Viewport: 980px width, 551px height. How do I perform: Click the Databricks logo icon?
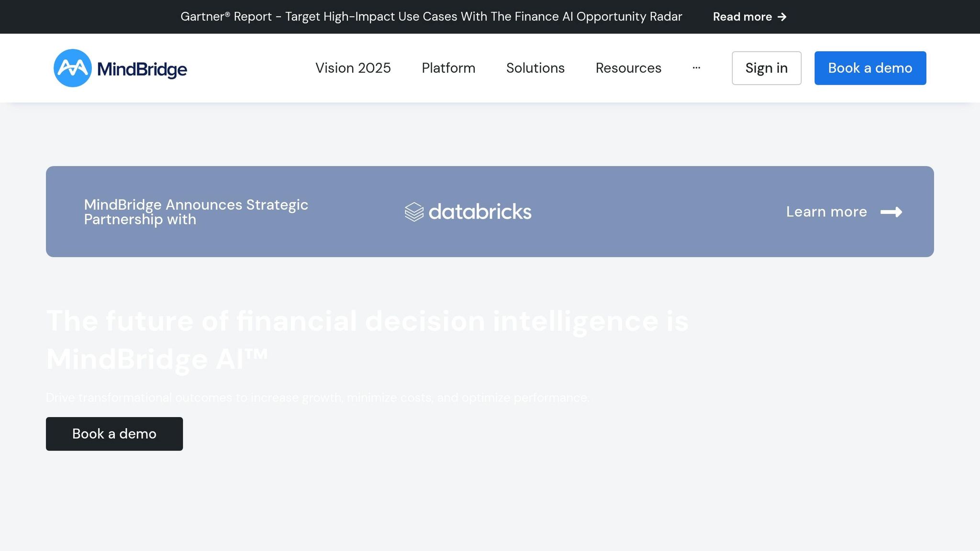[x=414, y=212]
